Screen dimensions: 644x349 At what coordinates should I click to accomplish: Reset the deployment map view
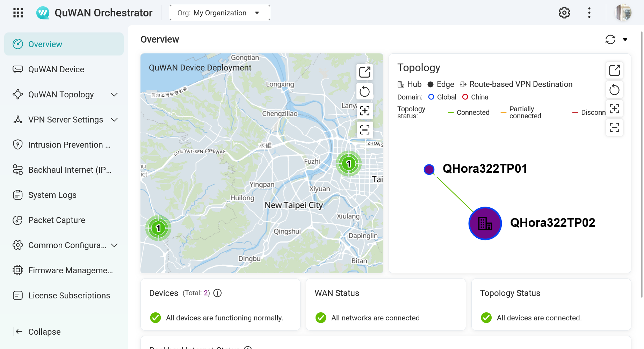(364, 91)
